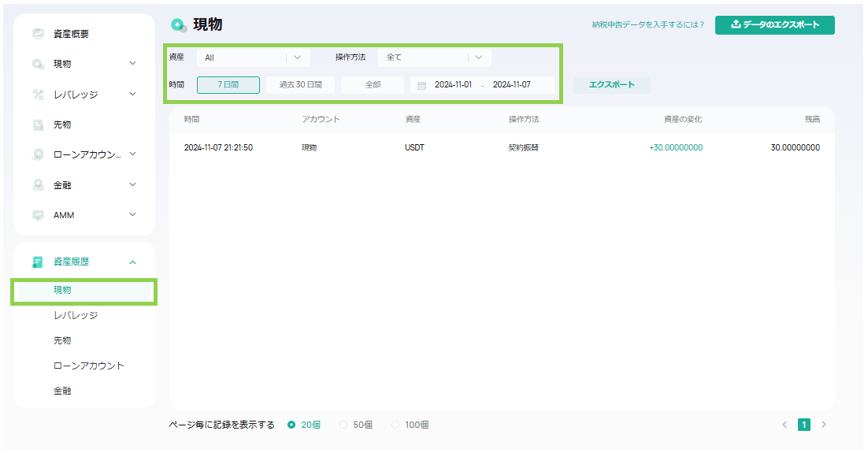The width and height of the screenshot is (868, 453).
Task: Open the 納税申告データを入手するには？ link
Action: pos(648,25)
